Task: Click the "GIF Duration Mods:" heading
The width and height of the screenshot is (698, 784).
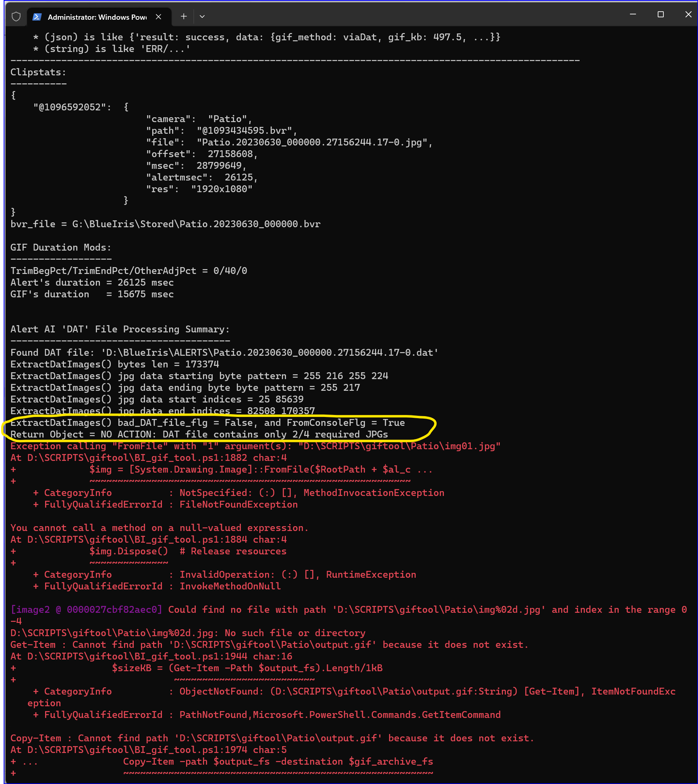Action: click(61, 247)
